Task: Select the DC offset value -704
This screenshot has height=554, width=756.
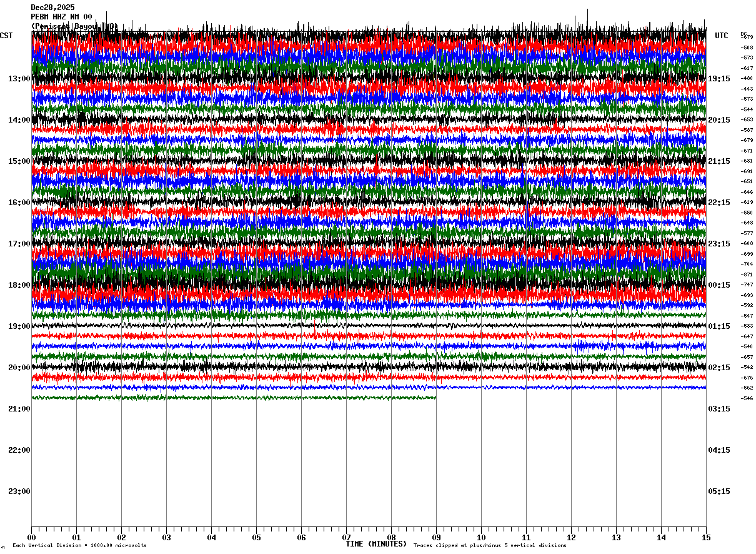Action: [x=747, y=264]
